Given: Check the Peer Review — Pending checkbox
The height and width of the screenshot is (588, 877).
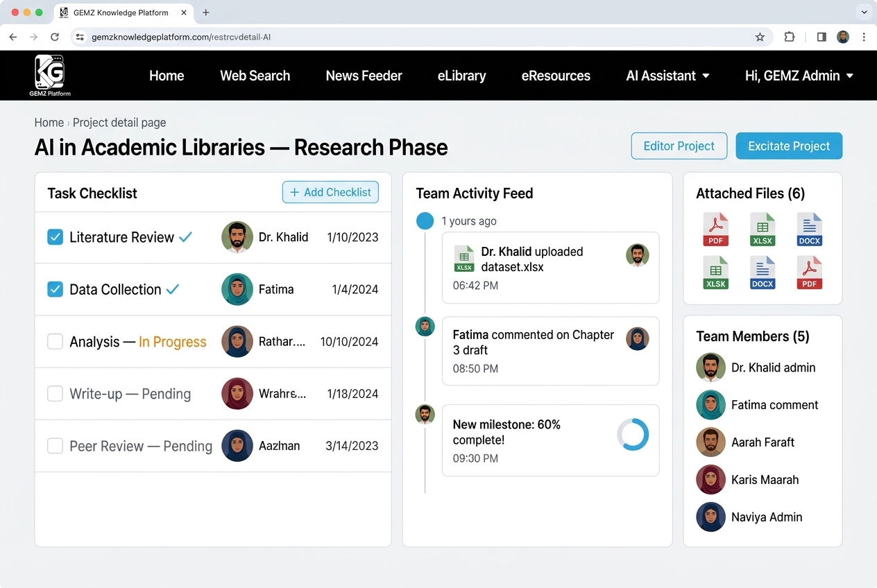Looking at the screenshot, I should 55,446.
